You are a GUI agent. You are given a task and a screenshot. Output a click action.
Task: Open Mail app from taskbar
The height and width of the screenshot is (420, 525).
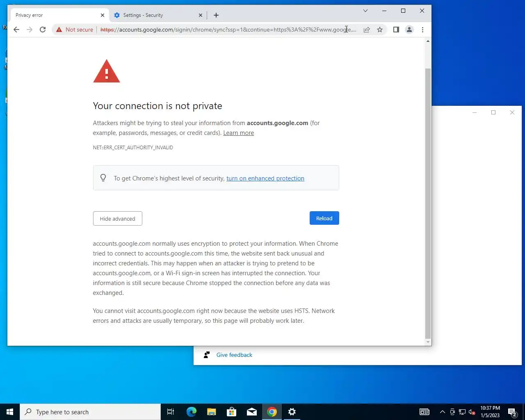[x=252, y=412]
